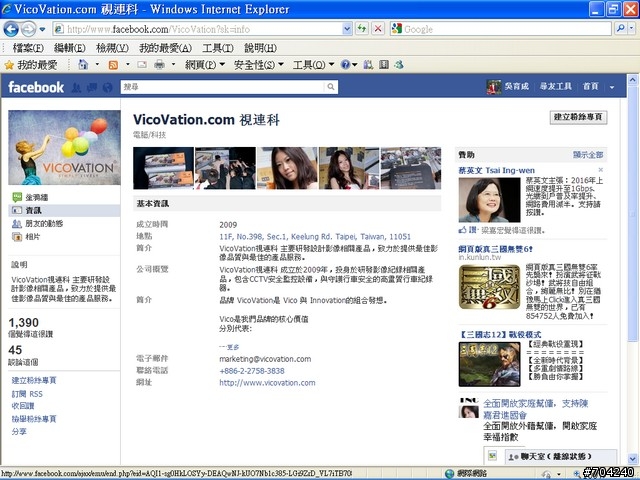Click the 建立粉絲專頁 button at top right
Screen dimensions: 640x480
pyautogui.click(x=578, y=117)
